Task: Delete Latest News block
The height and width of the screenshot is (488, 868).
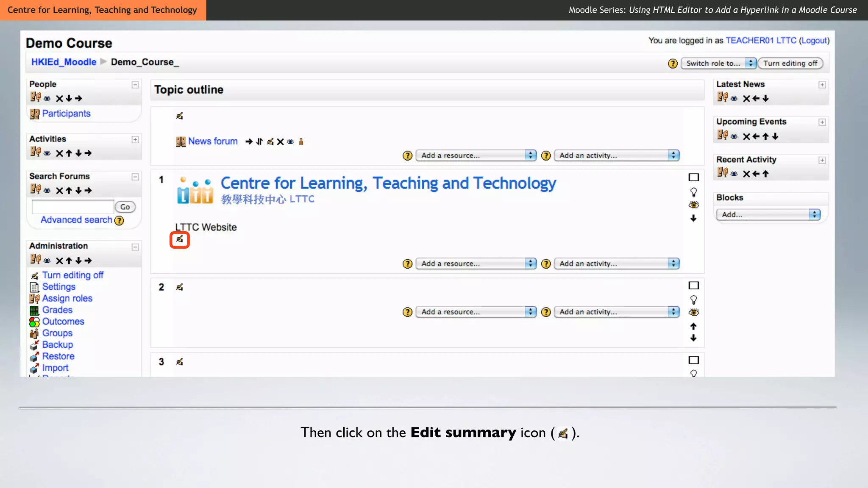Action: tap(746, 99)
